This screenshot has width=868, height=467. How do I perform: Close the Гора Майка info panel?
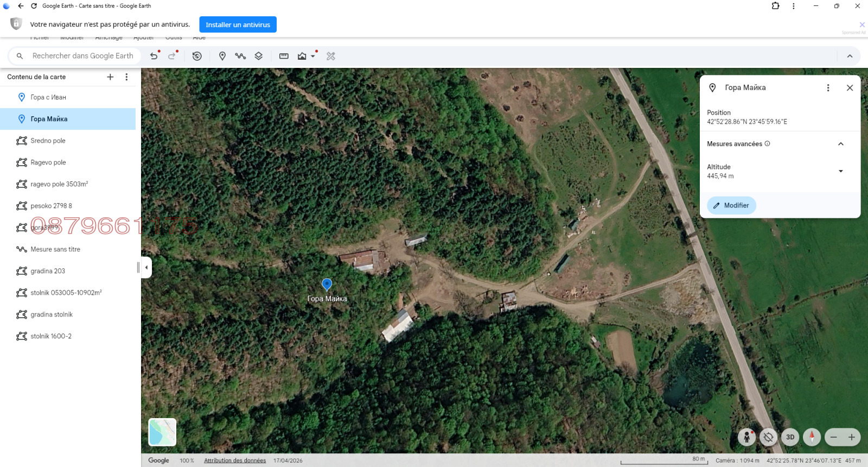(x=850, y=88)
